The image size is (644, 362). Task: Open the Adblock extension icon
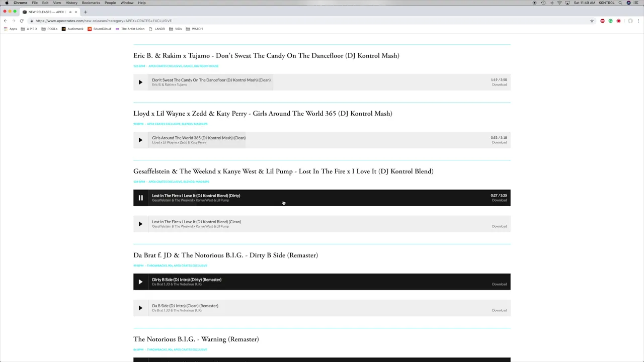[x=602, y=21]
